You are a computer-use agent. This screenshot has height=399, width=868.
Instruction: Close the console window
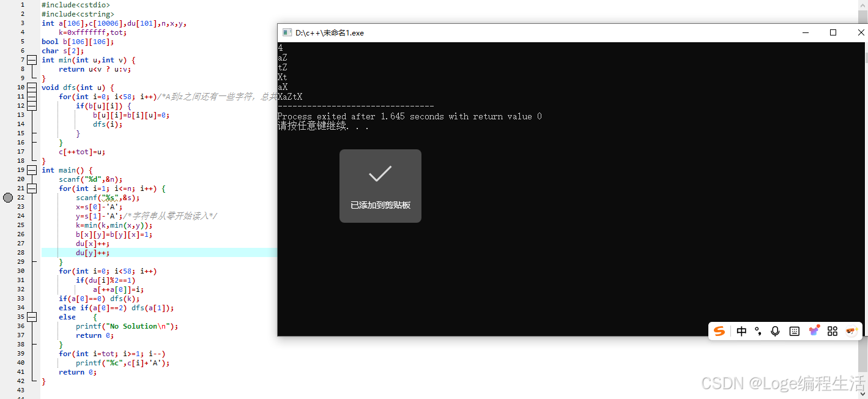(x=861, y=32)
